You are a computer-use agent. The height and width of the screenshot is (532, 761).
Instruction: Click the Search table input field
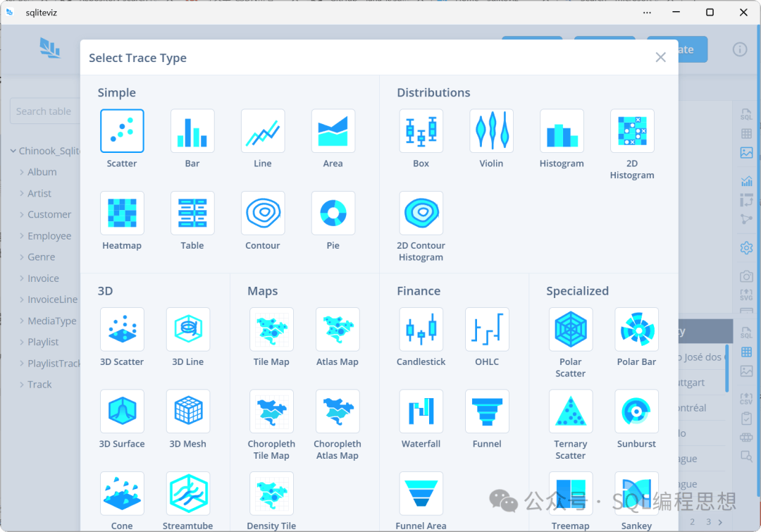click(x=44, y=111)
